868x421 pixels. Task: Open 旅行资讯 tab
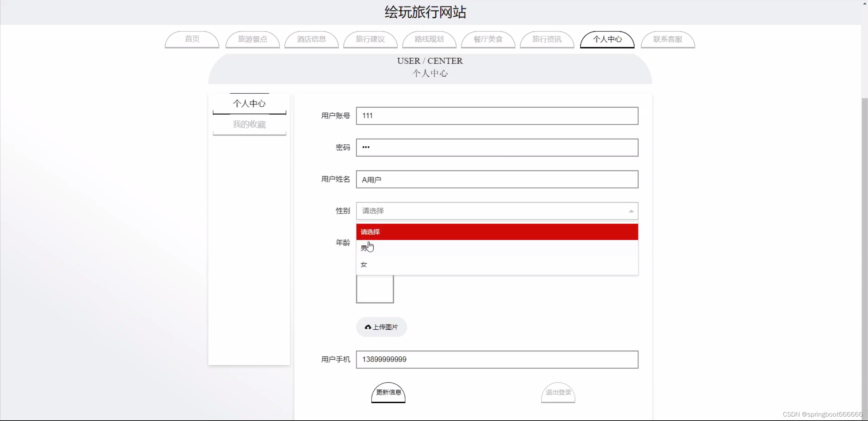(547, 39)
